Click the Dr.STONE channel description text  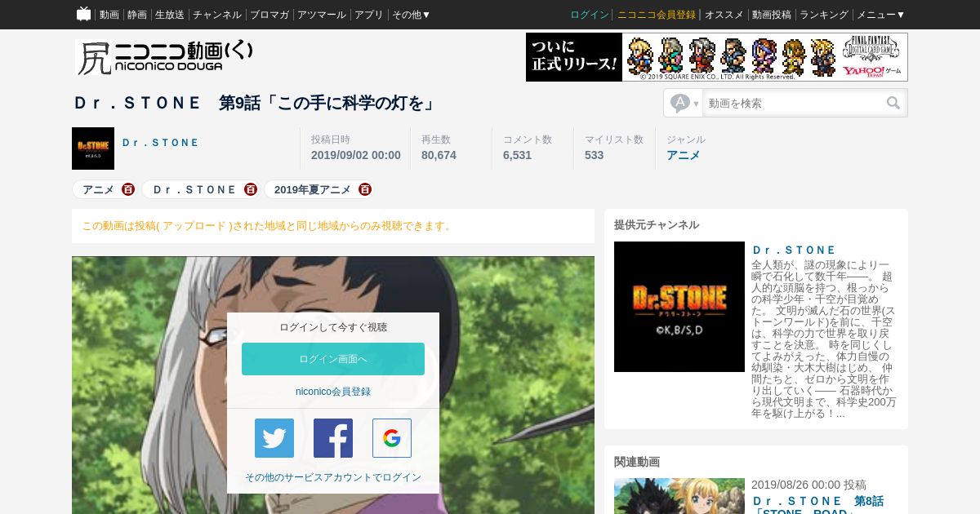[824, 339]
